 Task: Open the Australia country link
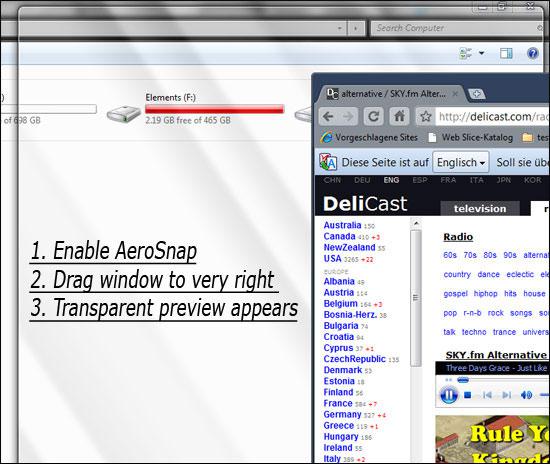(342, 225)
